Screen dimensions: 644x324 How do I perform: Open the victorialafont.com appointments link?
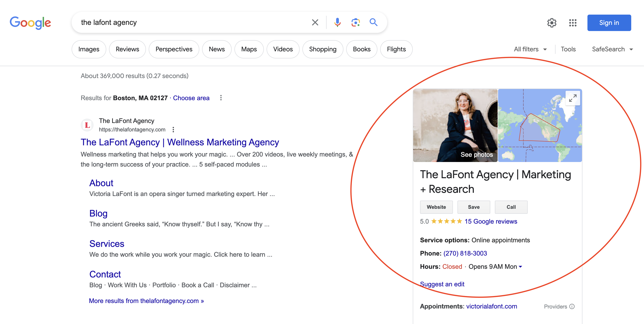tap(491, 306)
